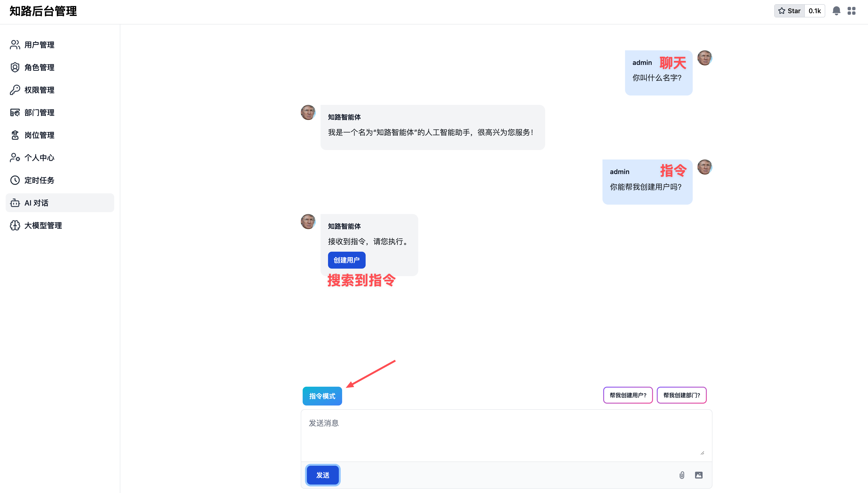Select the 岗位管理 badge icon
Image resolution: width=868 pixels, height=493 pixels.
pos(15,135)
